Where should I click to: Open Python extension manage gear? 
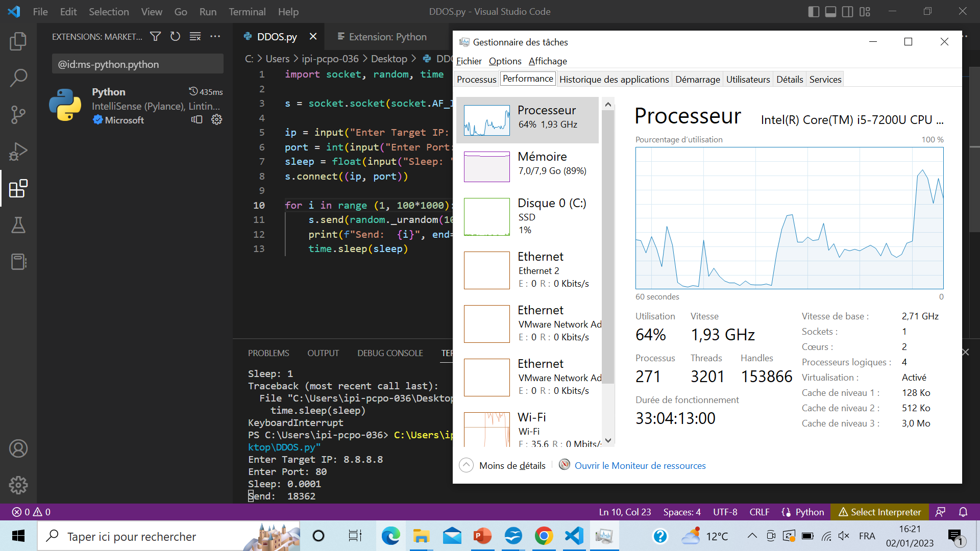point(217,119)
